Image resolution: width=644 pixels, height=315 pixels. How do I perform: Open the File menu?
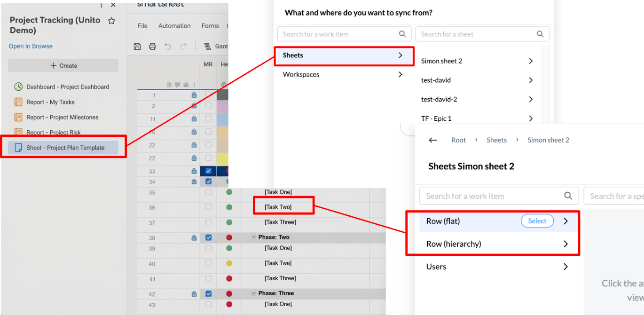coord(141,25)
